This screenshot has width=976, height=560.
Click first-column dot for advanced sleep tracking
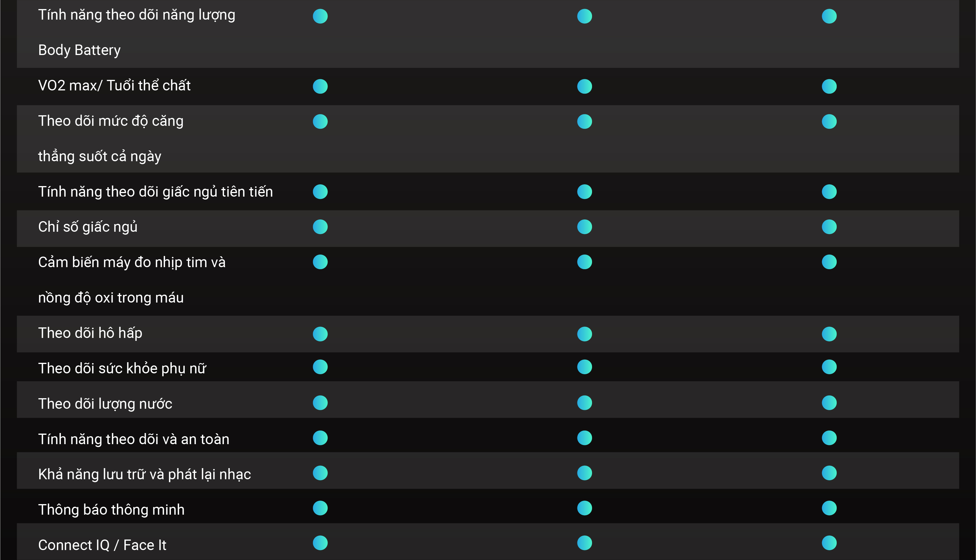[x=320, y=192]
